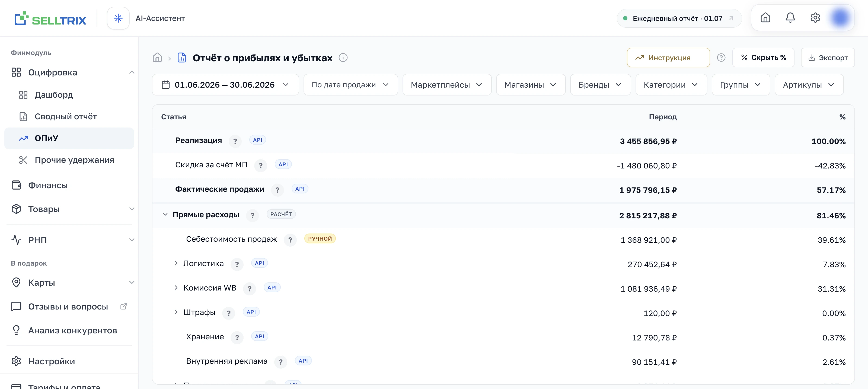Click question mark next to Хранение
The image size is (868, 389).
point(237,337)
